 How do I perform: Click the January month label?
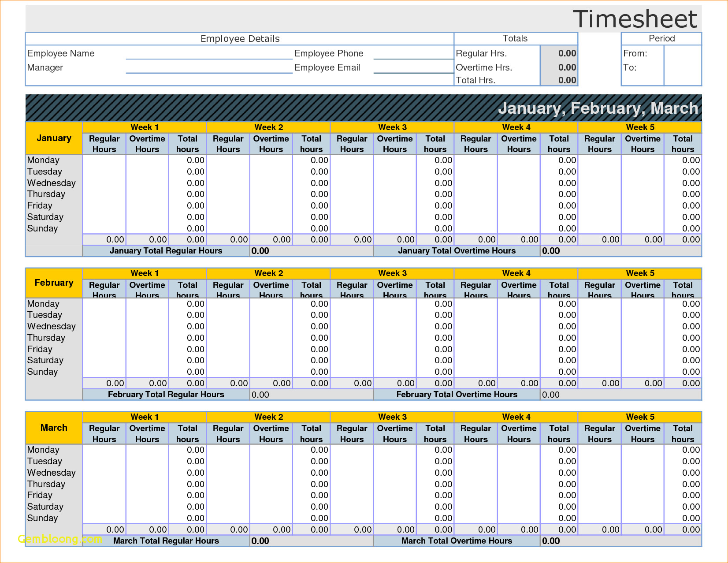coord(53,138)
